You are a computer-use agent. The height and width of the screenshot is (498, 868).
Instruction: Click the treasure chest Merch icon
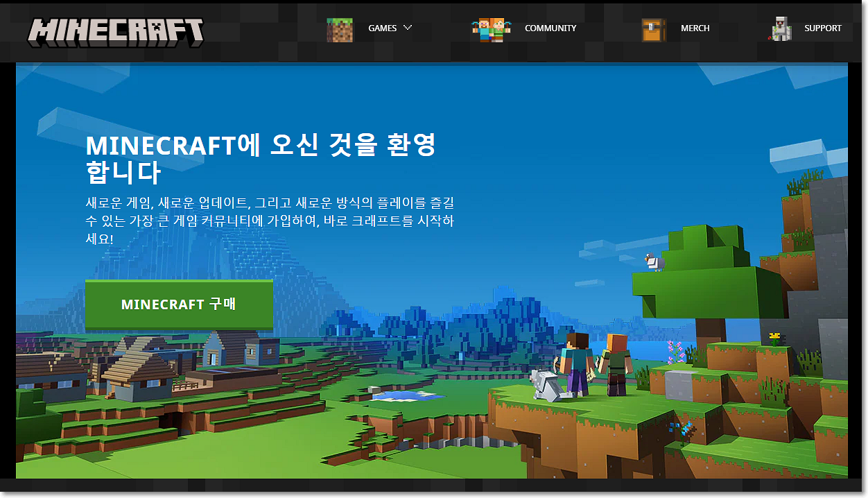click(654, 30)
